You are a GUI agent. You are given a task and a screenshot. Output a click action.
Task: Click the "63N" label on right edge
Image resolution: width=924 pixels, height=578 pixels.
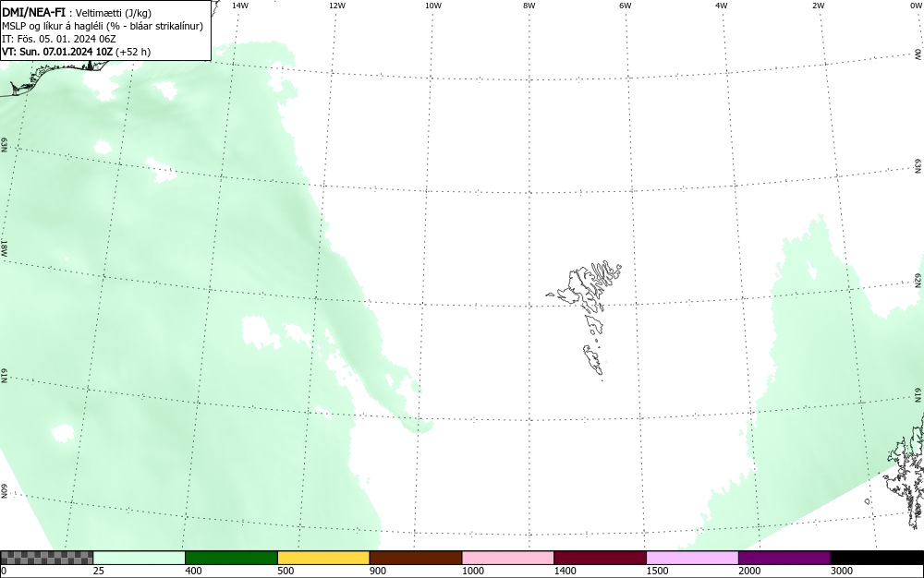(918, 165)
